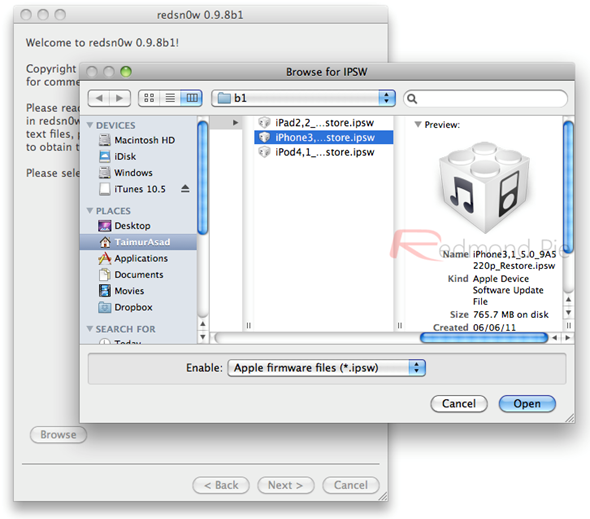Click the sidebar scroll down arrow

point(202,337)
